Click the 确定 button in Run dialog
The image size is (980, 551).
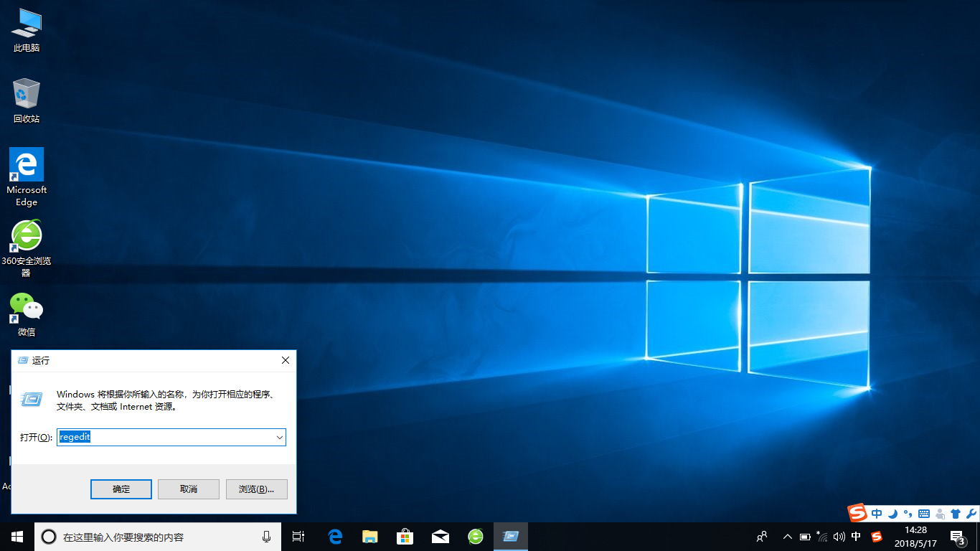click(x=121, y=489)
